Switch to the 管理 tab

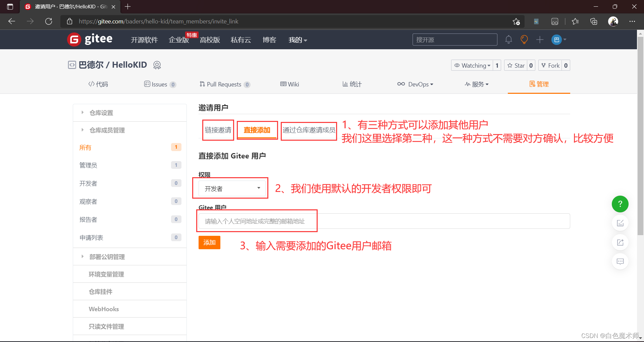[539, 84]
